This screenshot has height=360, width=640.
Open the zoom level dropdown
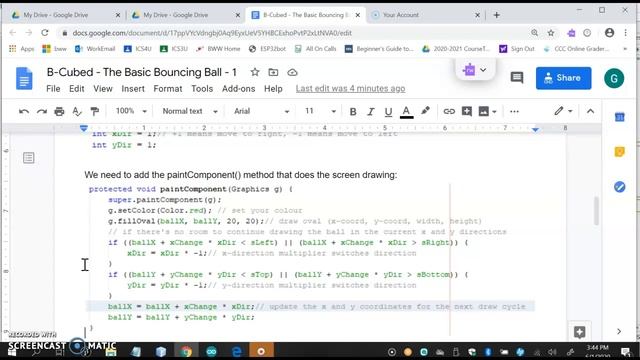131,111
